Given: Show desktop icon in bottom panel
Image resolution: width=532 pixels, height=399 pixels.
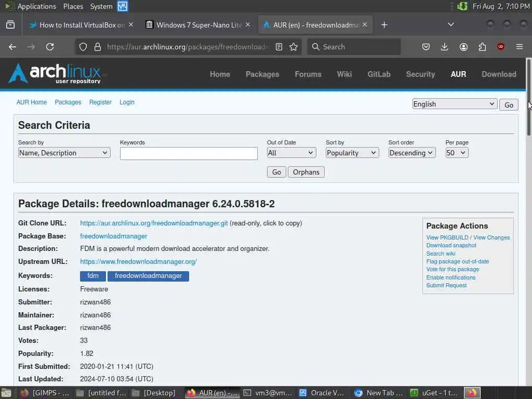Looking at the screenshot, I should pos(6,393).
